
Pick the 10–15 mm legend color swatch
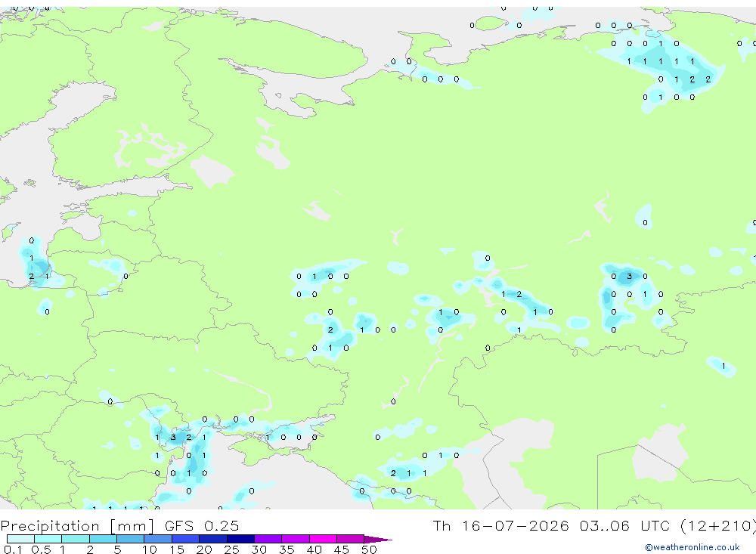pos(158,539)
